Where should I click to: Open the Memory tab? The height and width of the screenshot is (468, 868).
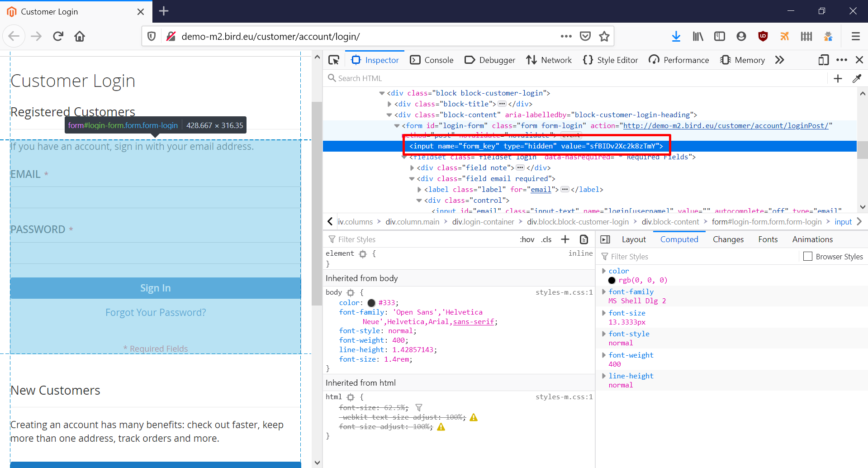743,60
